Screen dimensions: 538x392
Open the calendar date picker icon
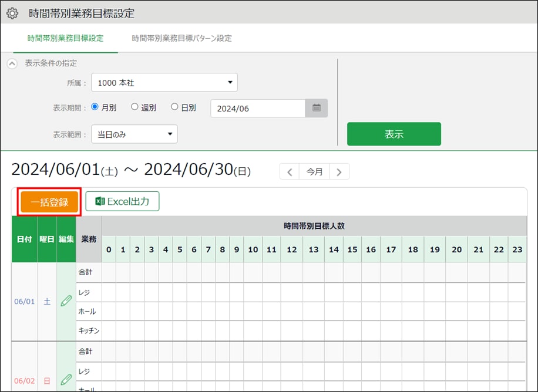coord(317,108)
